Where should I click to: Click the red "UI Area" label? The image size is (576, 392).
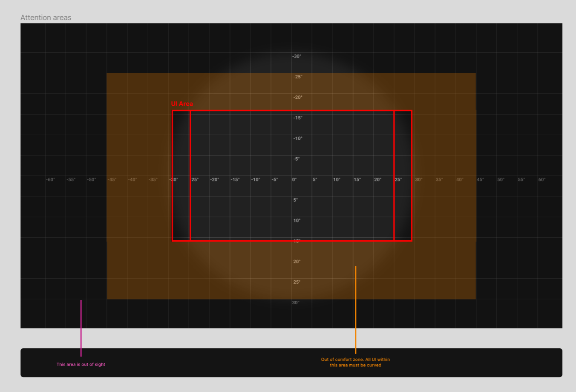point(182,104)
